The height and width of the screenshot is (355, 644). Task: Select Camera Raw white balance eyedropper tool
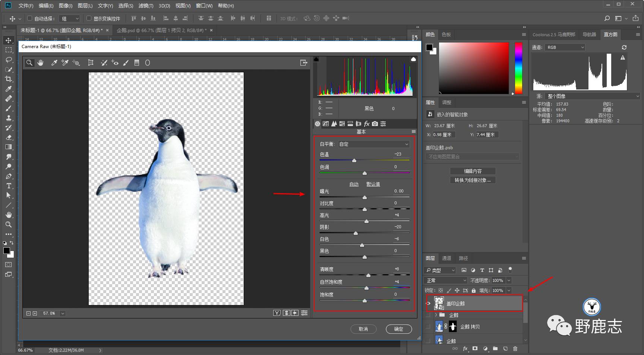[54, 63]
